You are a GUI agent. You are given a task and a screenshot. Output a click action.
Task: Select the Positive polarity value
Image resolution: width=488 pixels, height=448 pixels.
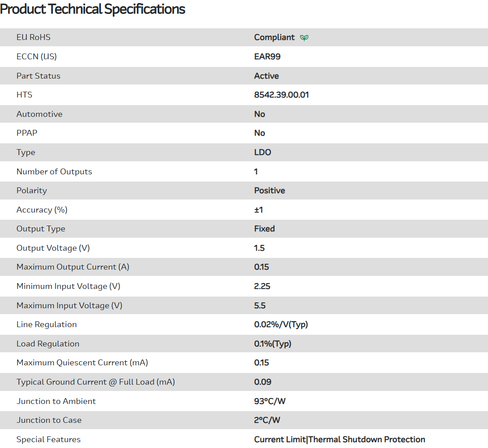tap(269, 191)
